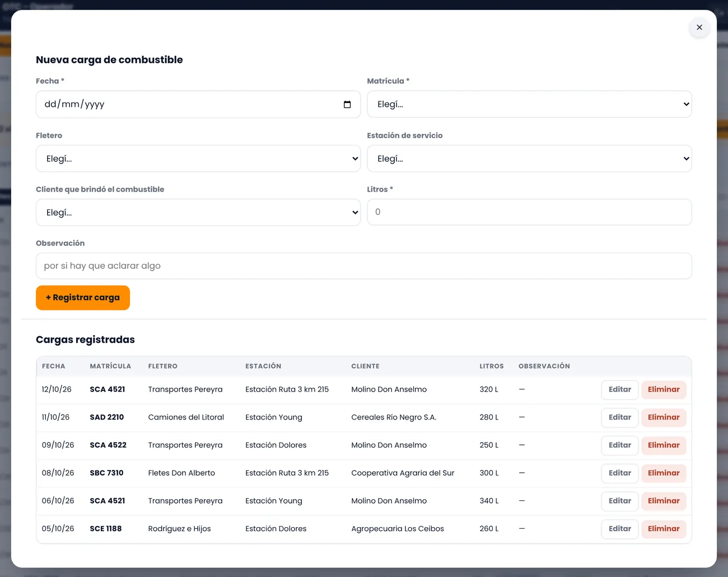The image size is (728, 577).
Task: Click the 300 L litros value
Action: (x=489, y=473)
